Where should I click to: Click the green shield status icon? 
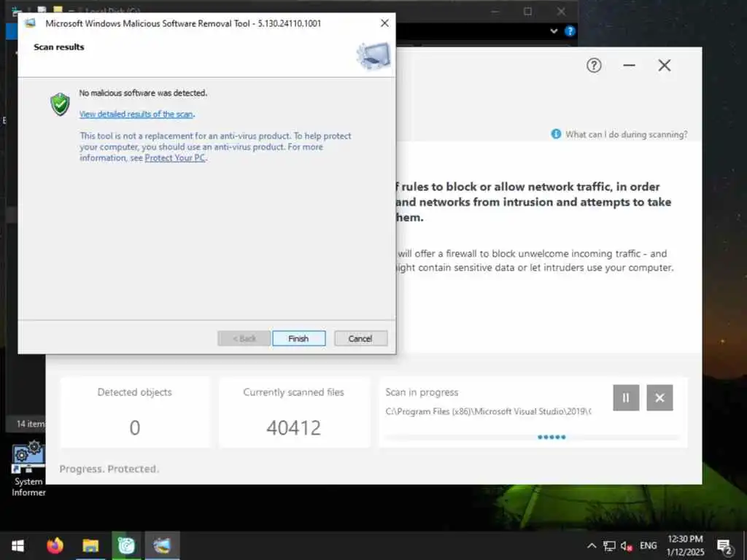point(60,104)
